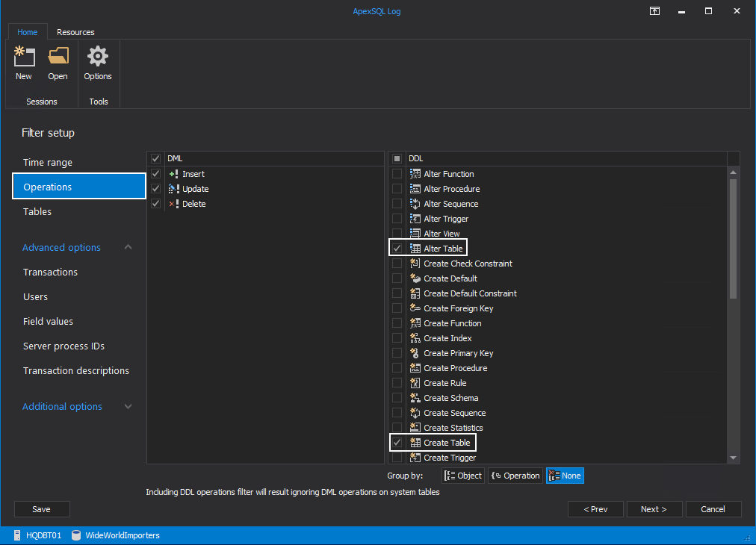This screenshot has width=756, height=545.
Task: Click the Cancel button
Action: point(713,509)
